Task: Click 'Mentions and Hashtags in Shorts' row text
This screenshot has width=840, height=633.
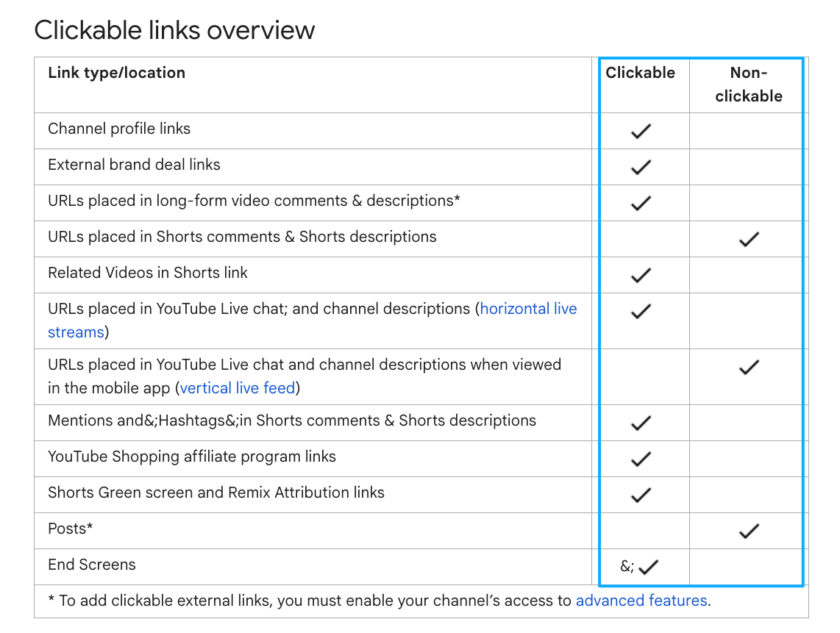Action: coord(292,421)
